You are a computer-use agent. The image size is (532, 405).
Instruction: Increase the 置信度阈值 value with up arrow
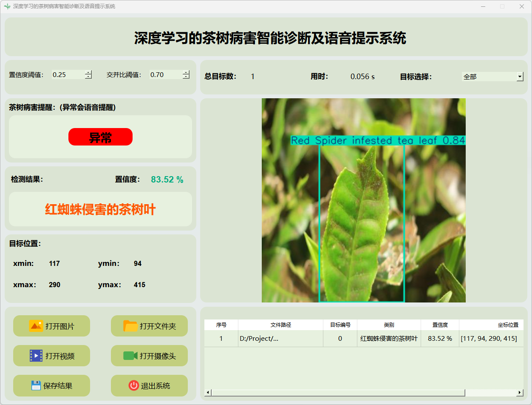click(x=88, y=72)
